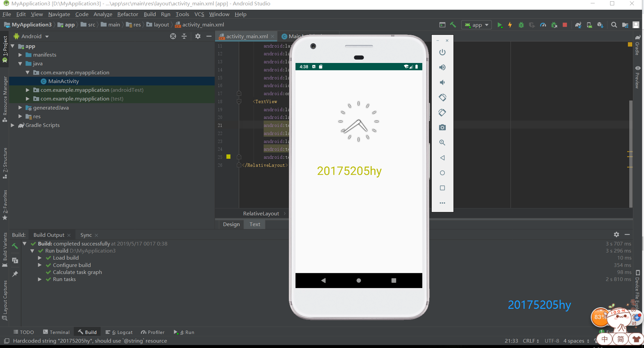Image resolution: width=644 pixels, height=348 pixels.
Task: Expand the generatedJava folder
Action: [20, 108]
